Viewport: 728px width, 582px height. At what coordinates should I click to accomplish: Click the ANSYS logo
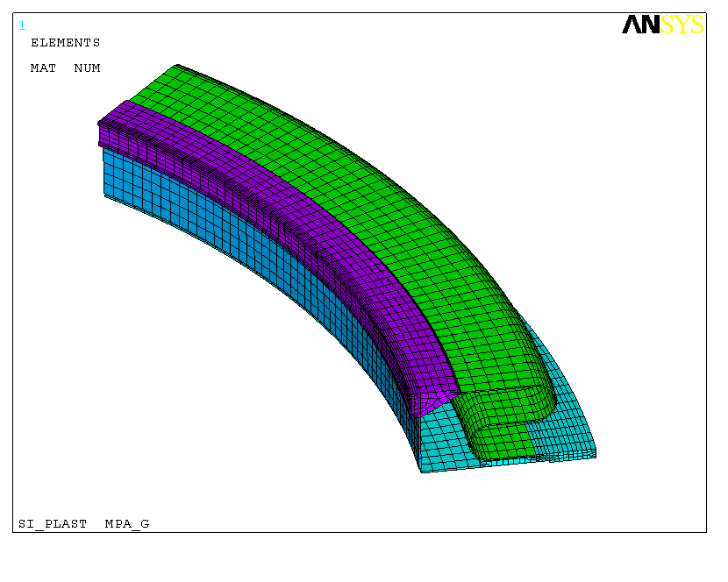(662, 25)
